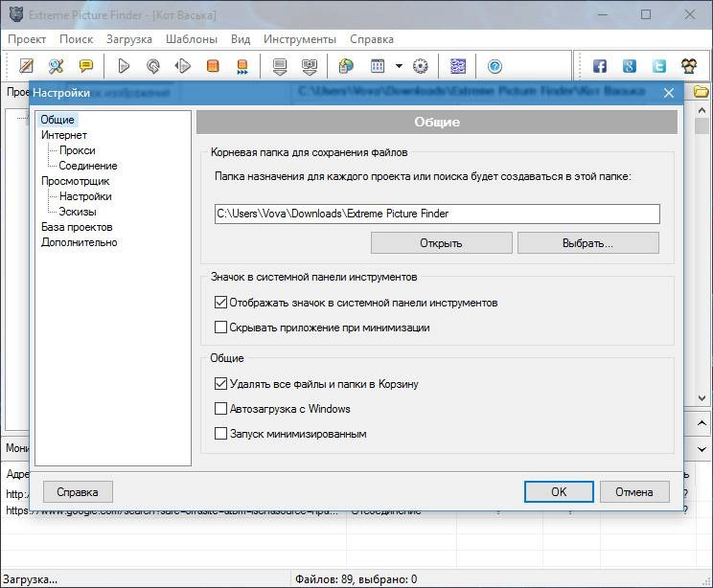Click 'Загрузка...' status bar text
Viewport: 713px width, 588px height.
coord(30,579)
